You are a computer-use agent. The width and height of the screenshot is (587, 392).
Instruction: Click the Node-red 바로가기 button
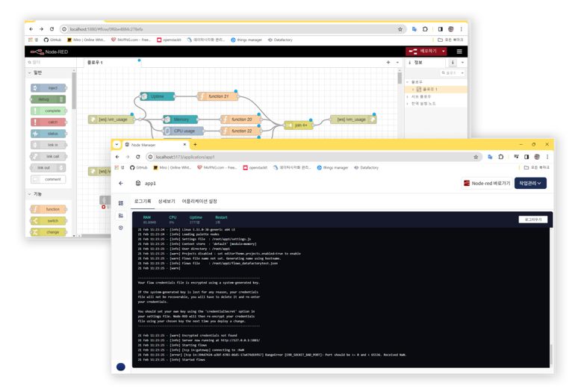coord(487,183)
